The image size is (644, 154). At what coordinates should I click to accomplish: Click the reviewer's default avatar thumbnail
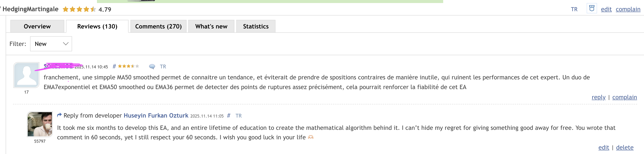click(x=26, y=75)
